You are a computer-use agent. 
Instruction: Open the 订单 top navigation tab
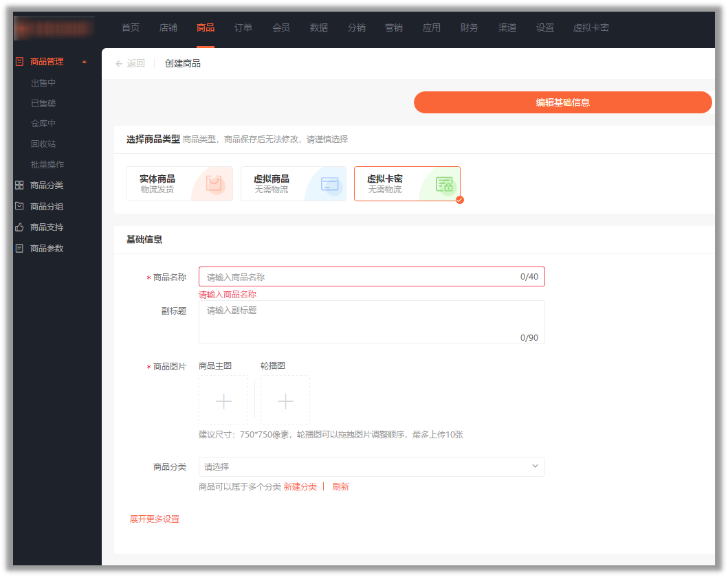[x=243, y=28]
